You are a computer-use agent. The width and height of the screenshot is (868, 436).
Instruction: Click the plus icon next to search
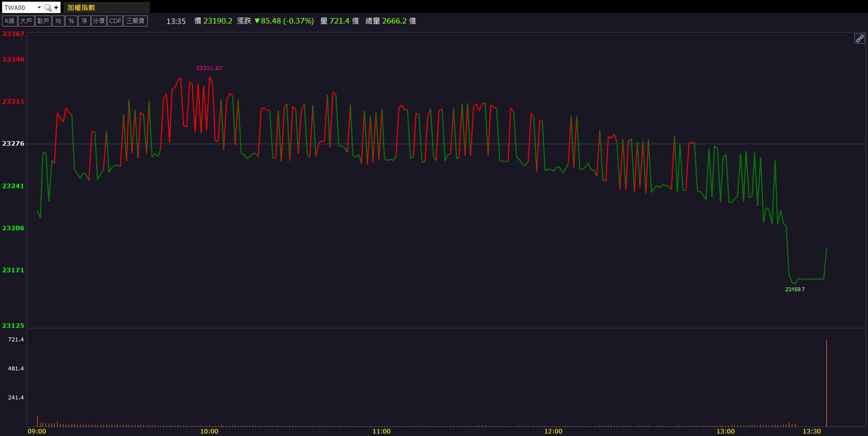click(56, 8)
